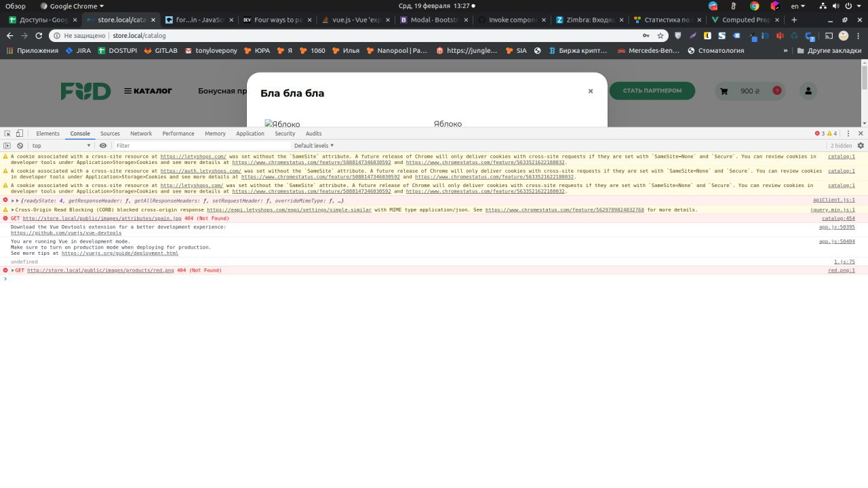Open the Другие закладки folder
Screen dimensions: 868x488
click(831, 50)
